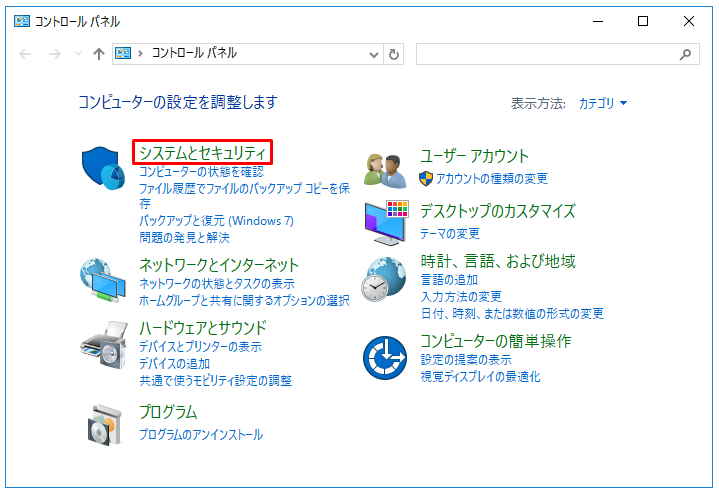Click the ネットワークとインターネット globe icon

(x=103, y=280)
